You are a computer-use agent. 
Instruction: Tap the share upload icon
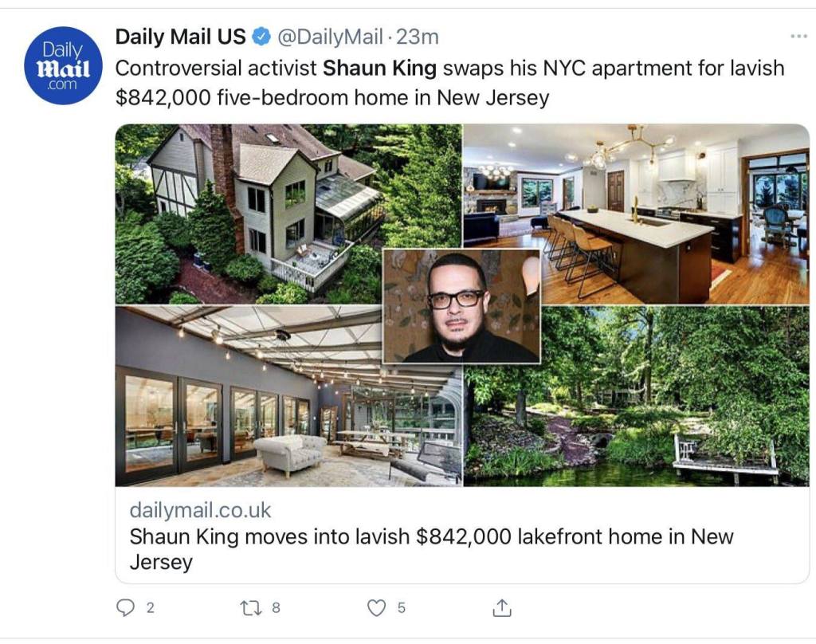click(x=501, y=608)
